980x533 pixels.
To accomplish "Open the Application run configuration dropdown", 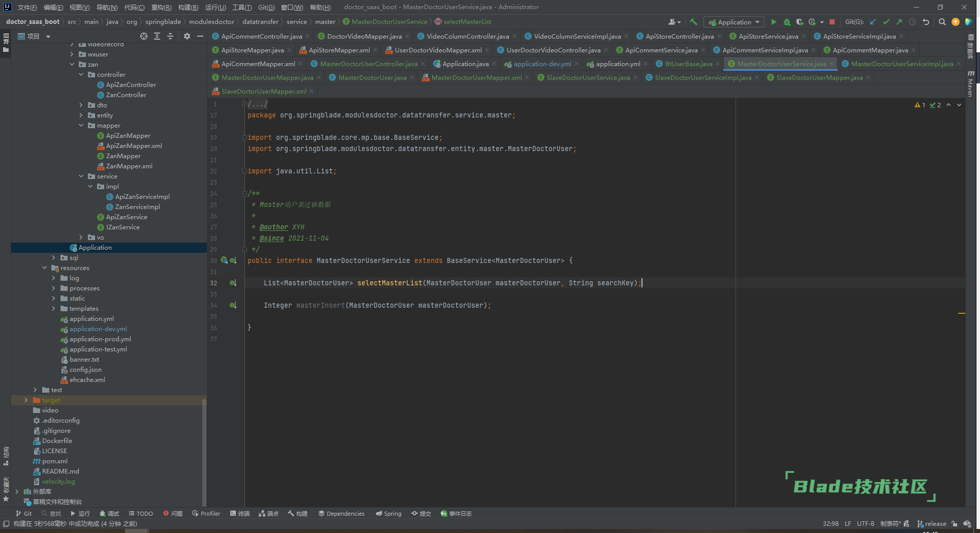I will [734, 22].
